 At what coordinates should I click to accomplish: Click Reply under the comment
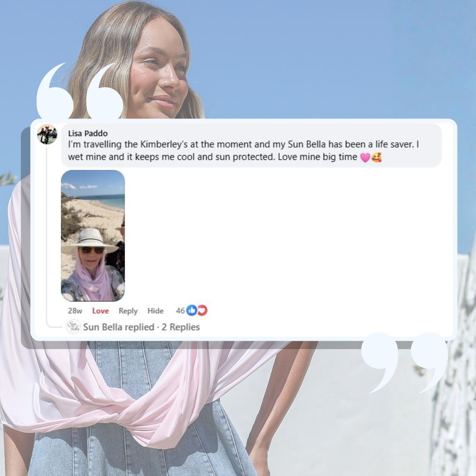point(128,311)
